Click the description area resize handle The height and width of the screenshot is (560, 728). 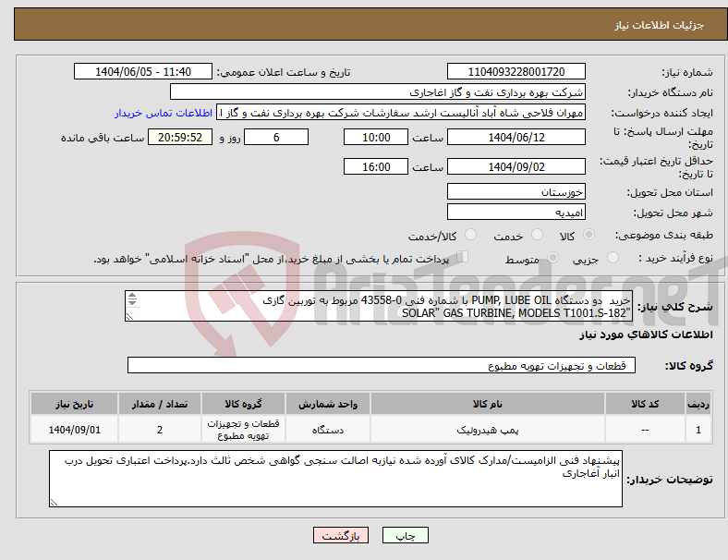[x=129, y=317]
